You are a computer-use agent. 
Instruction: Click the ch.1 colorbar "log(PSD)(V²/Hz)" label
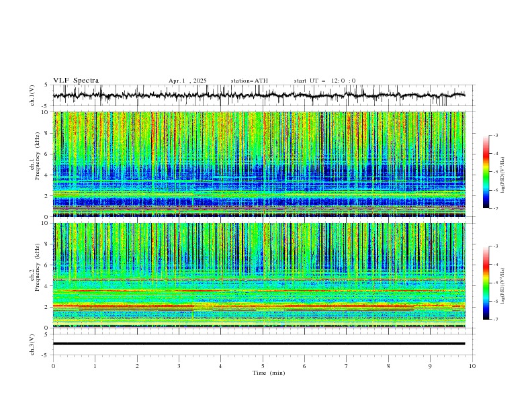point(503,175)
